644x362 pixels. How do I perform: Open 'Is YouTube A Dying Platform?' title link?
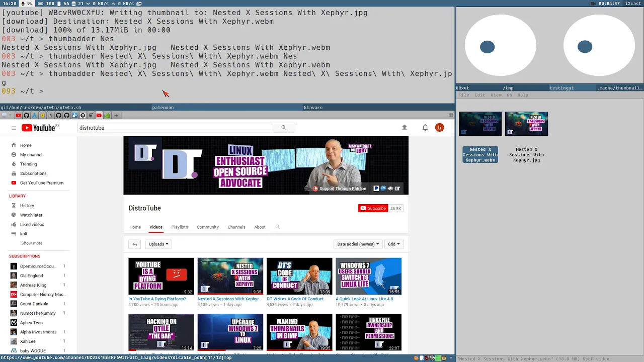coord(157,299)
